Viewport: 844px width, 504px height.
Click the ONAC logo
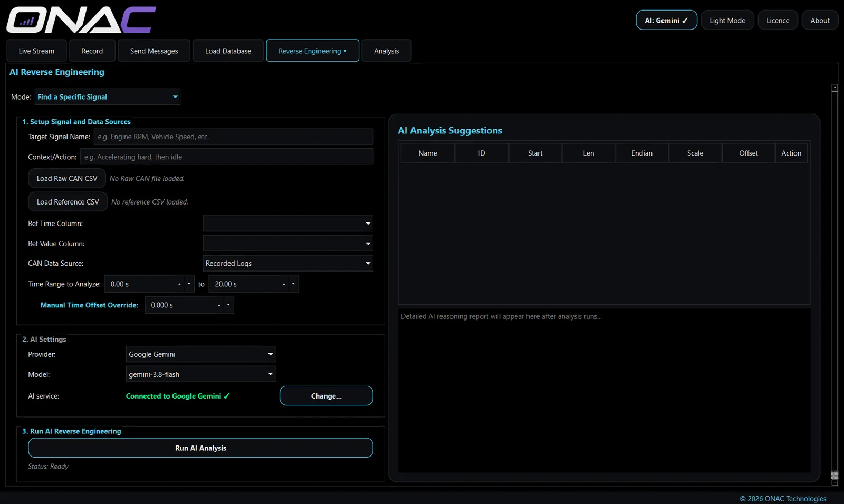(x=81, y=20)
